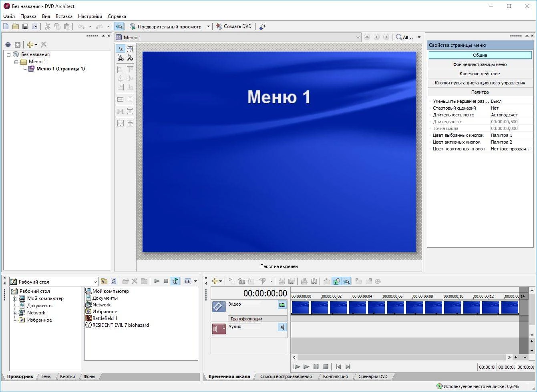Open the Настройки menu

pos(90,16)
